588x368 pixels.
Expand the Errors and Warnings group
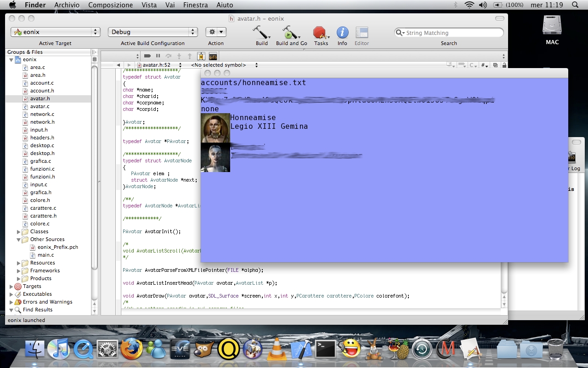tap(11, 302)
